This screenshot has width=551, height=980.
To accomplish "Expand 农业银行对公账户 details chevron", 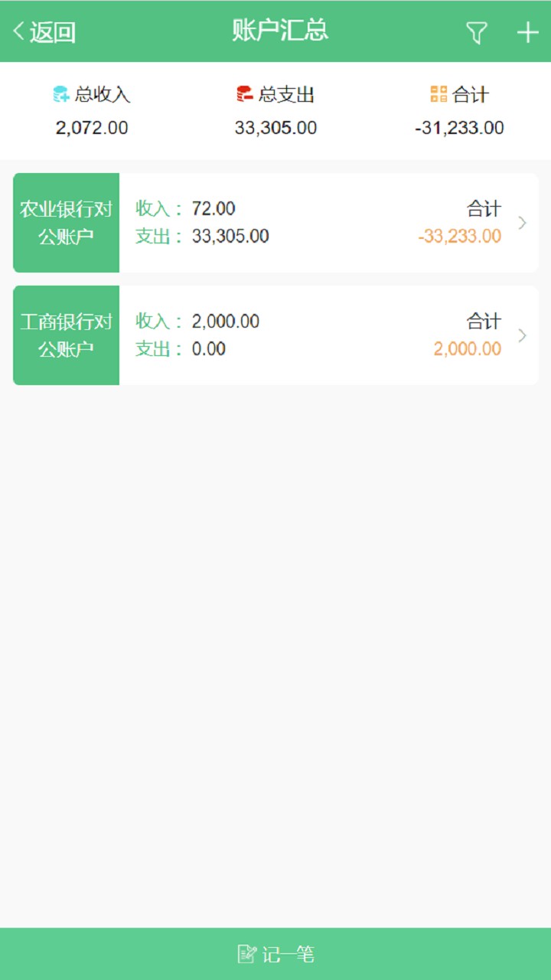I will coord(522,223).
